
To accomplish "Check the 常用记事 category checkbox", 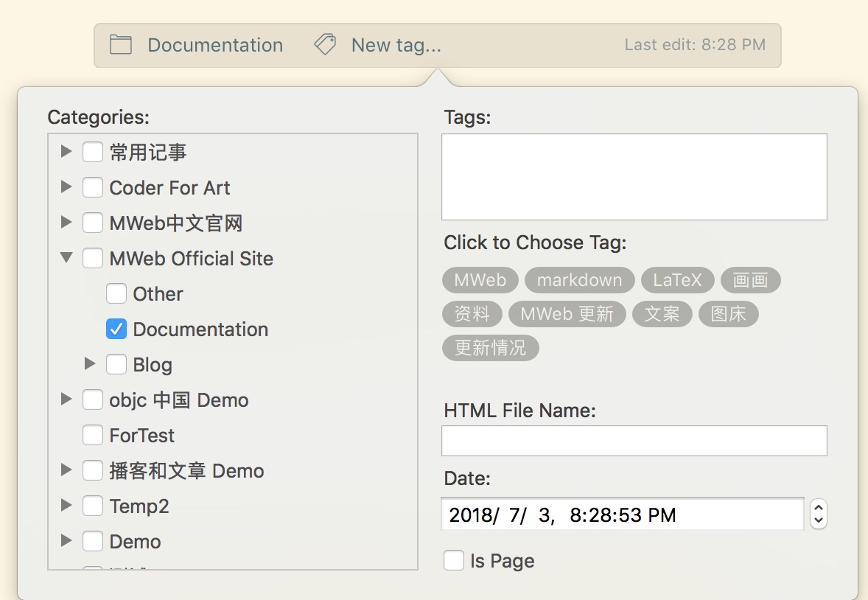I will tap(92, 152).
